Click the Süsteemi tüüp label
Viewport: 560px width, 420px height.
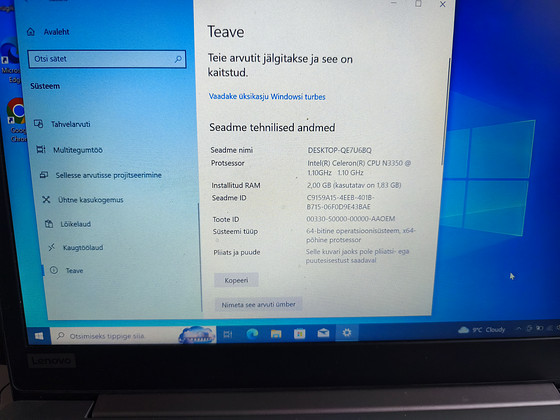click(235, 231)
